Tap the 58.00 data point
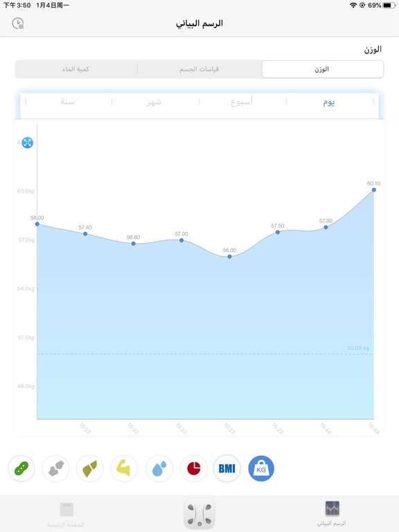This screenshot has height=532, width=399. point(37,224)
